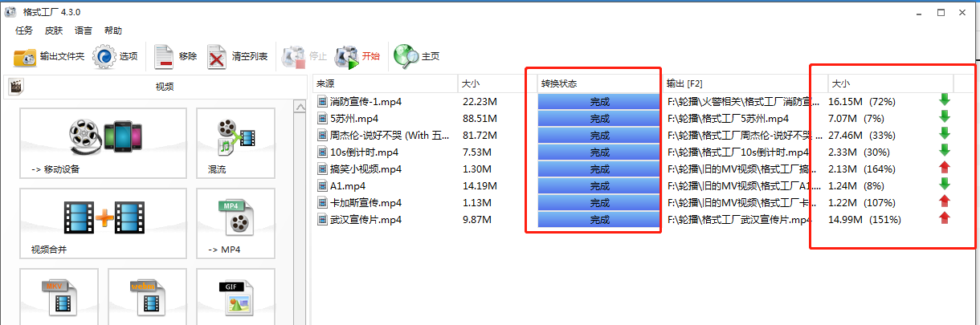Start conversion with 开始 button
This screenshot has width=980, height=325.
(357, 57)
